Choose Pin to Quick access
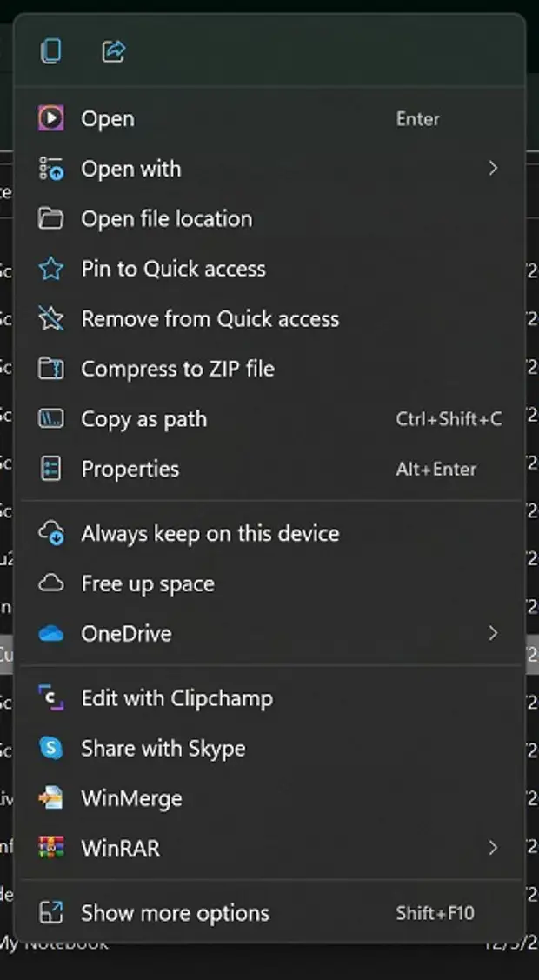This screenshot has width=539, height=980. tap(174, 269)
